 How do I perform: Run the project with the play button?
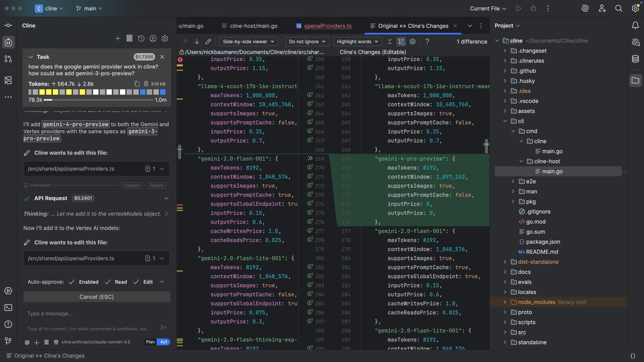coord(518,8)
